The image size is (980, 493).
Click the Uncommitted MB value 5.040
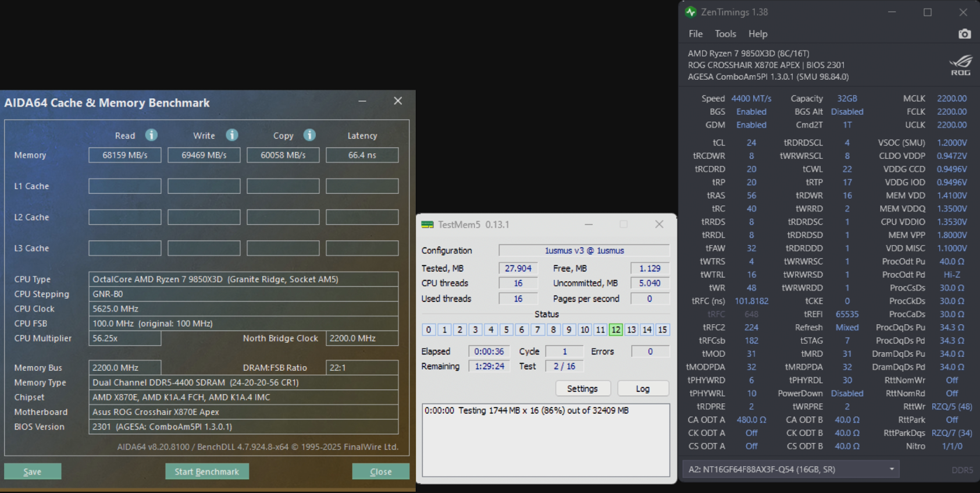650,283
